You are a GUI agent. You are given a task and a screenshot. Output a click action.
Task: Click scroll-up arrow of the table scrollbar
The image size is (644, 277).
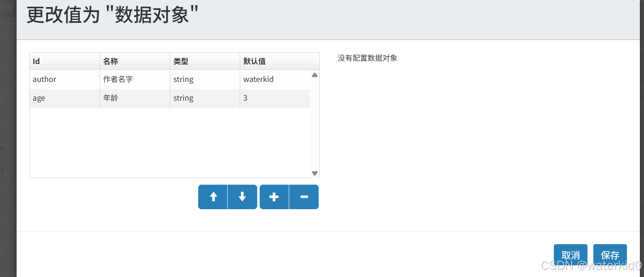point(315,75)
